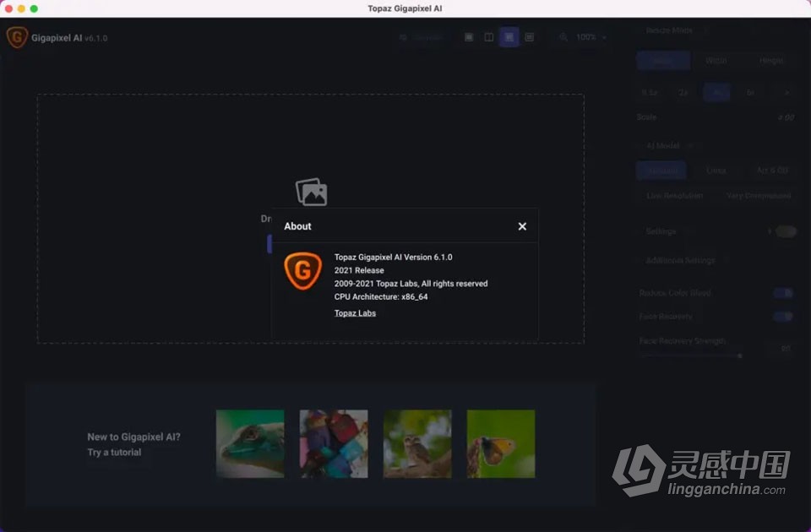
Task: Select the highlighted side-by-side view
Action: pyautogui.click(x=509, y=37)
